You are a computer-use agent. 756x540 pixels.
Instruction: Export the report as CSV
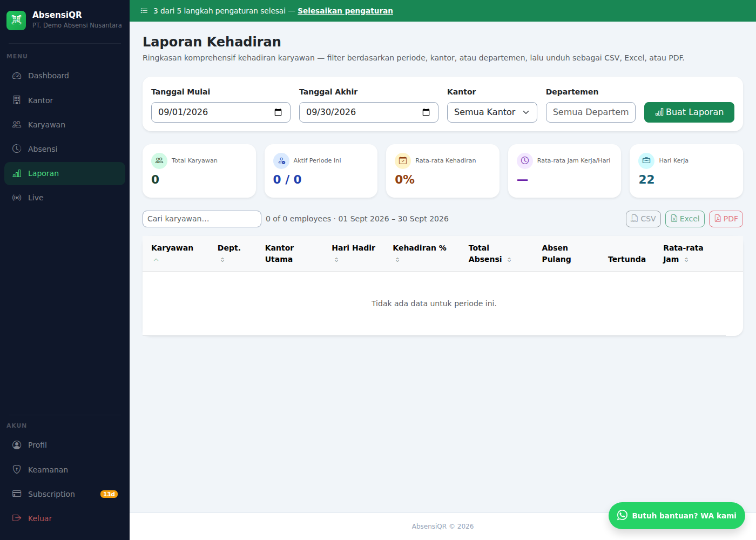coord(643,219)
